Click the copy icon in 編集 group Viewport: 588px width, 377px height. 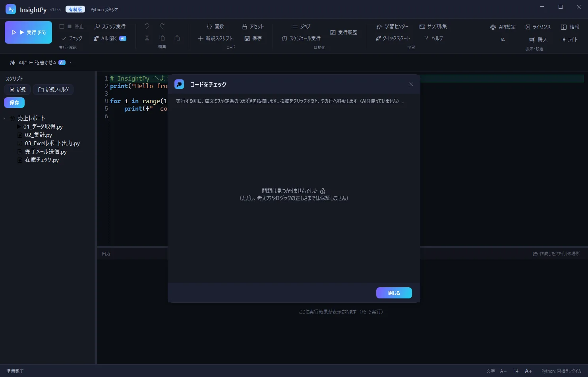pos(162,38)
